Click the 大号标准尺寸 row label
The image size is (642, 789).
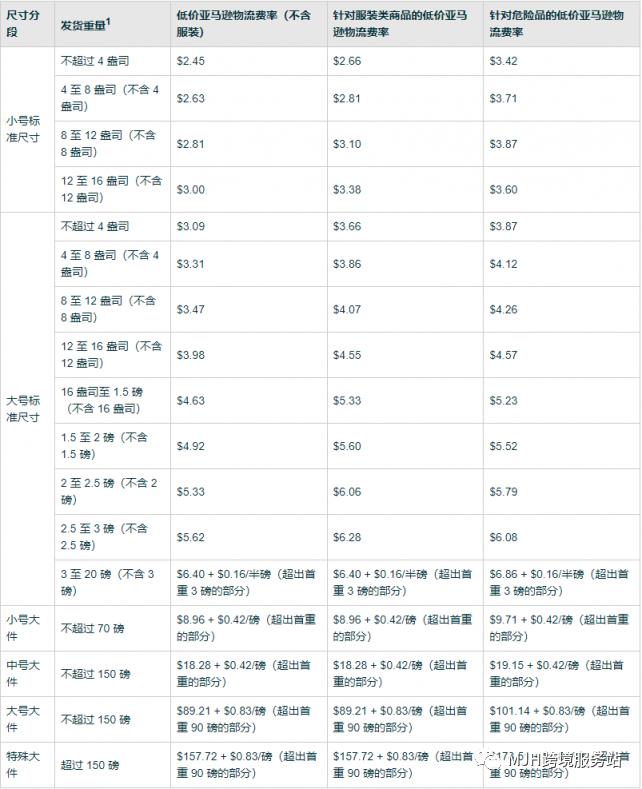[x=25, y=407]
